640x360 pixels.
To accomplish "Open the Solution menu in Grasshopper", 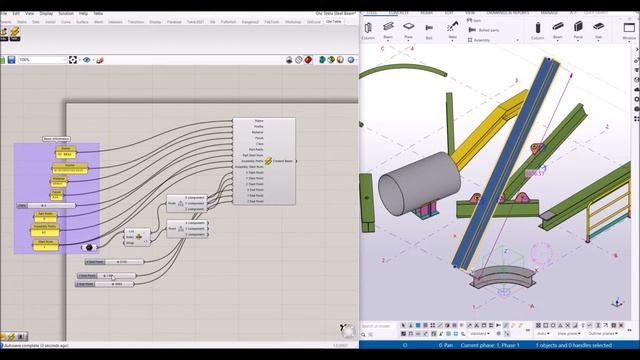I will tap(66, 13).
